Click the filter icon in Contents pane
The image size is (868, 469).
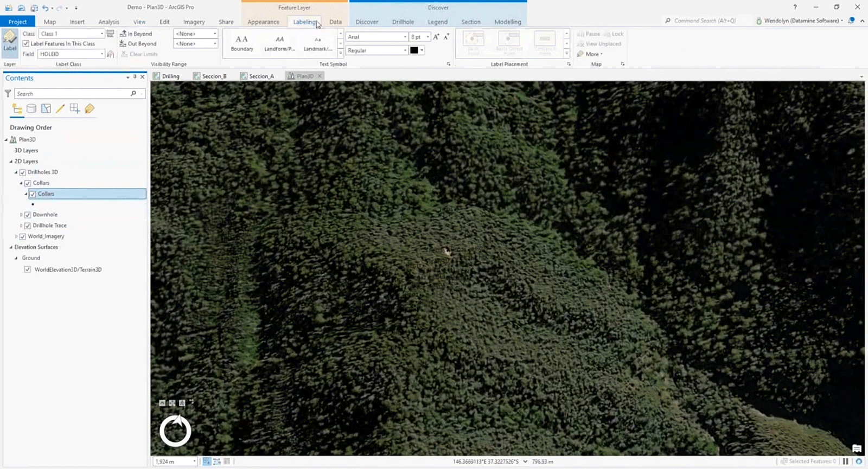(8, 94)
